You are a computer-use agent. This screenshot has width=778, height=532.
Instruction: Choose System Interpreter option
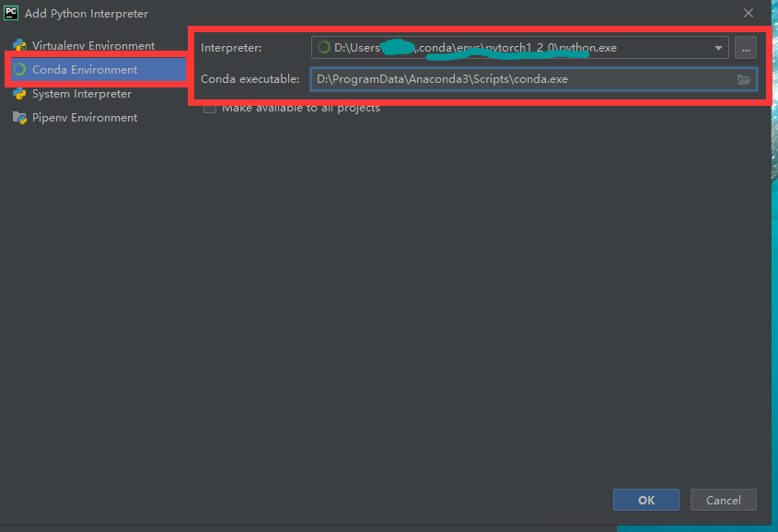point(82,94)
